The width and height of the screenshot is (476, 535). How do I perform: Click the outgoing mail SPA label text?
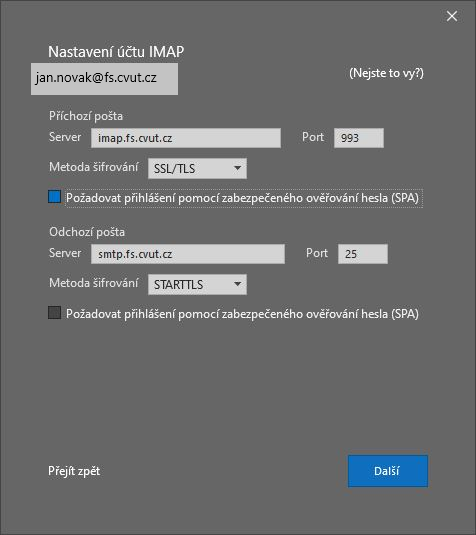[x=242, y=314]
